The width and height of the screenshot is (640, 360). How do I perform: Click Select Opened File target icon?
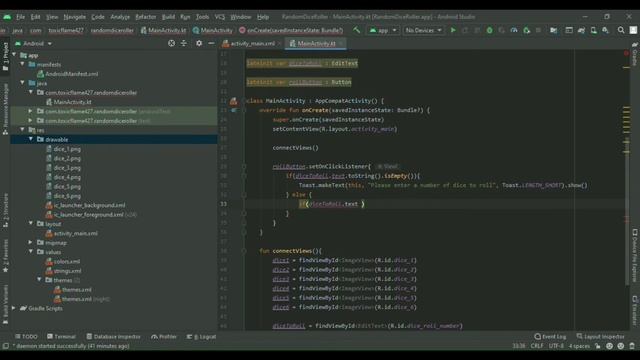click(171, 43)
